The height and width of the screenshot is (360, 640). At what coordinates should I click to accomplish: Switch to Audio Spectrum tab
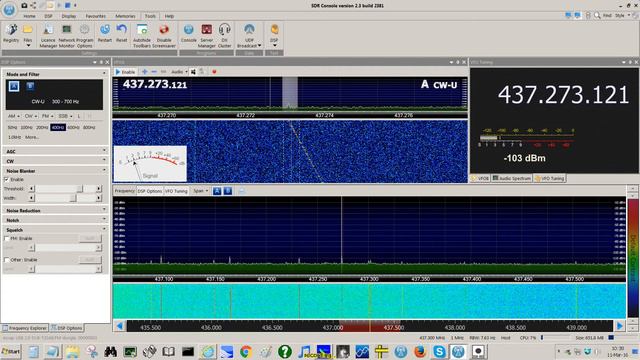point(512,179)
